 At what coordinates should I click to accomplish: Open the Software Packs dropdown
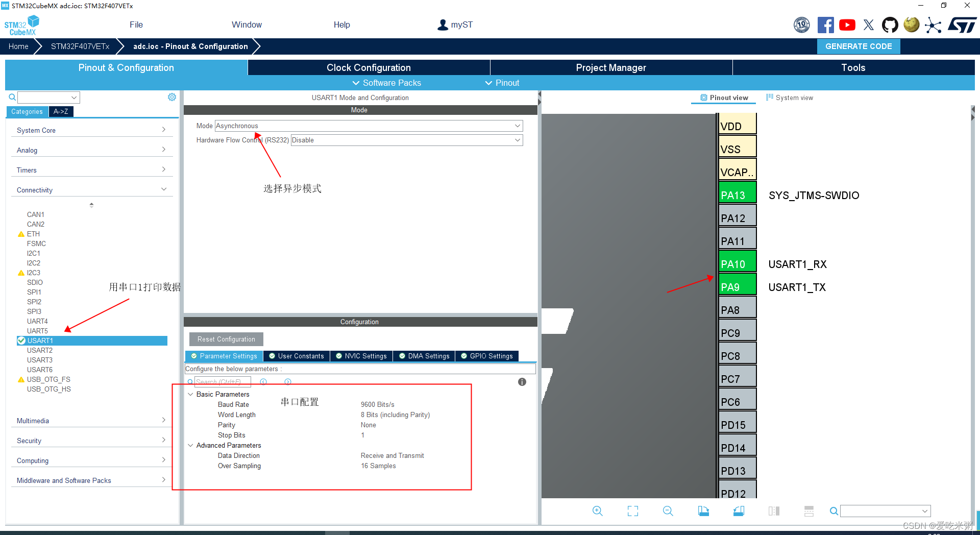click(386, 83)
